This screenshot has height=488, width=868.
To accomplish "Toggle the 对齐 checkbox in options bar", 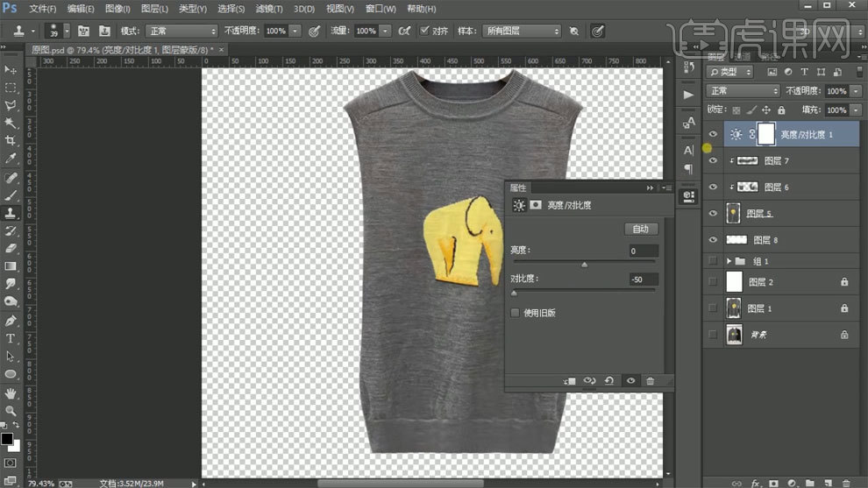I will coord(425,31).
